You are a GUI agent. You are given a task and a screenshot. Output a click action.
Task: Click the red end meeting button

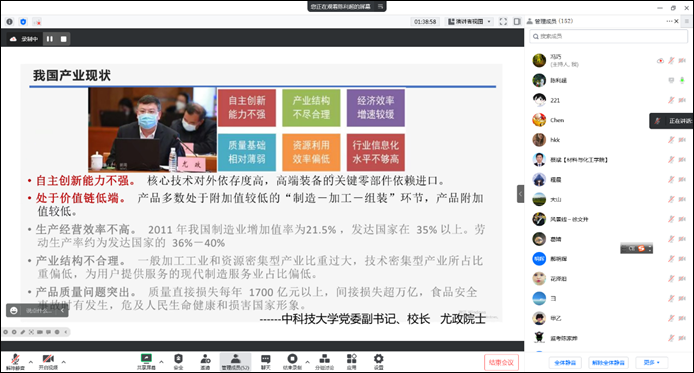point(501,362)
